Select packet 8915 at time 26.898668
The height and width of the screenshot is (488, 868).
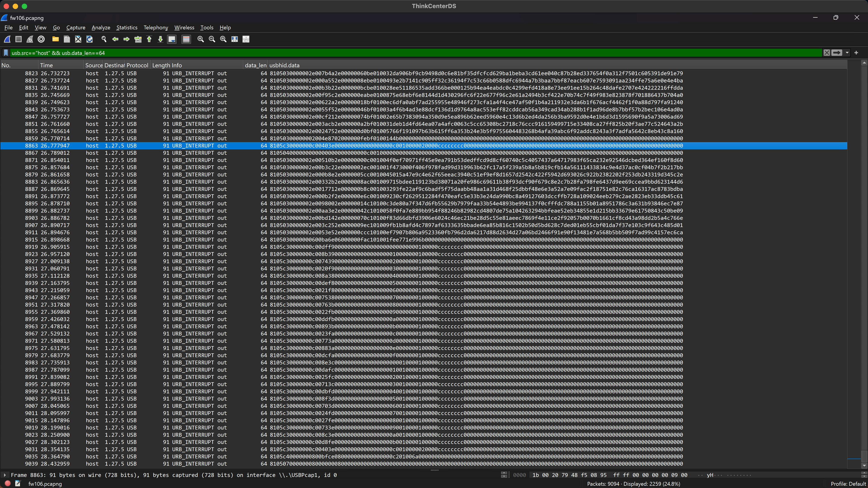coord(424,240)
